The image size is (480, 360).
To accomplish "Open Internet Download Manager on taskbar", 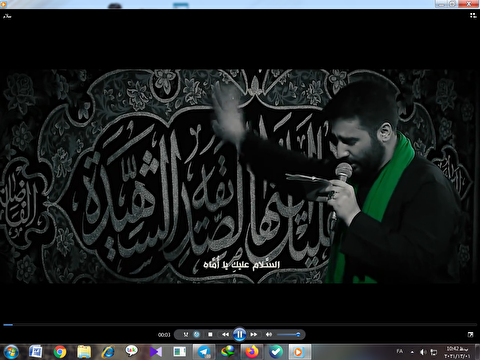I will tap(228, 352).
